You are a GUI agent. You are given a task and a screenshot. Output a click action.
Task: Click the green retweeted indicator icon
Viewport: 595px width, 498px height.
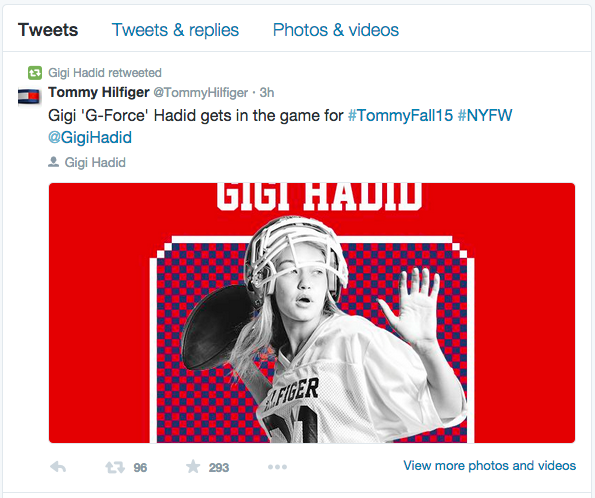click(x=35, y=72)
